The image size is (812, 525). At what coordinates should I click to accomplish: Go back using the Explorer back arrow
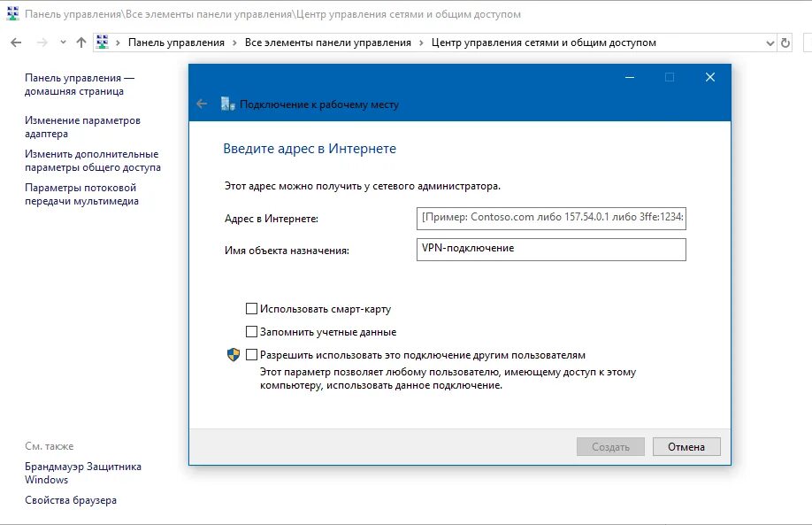point(16,42)
